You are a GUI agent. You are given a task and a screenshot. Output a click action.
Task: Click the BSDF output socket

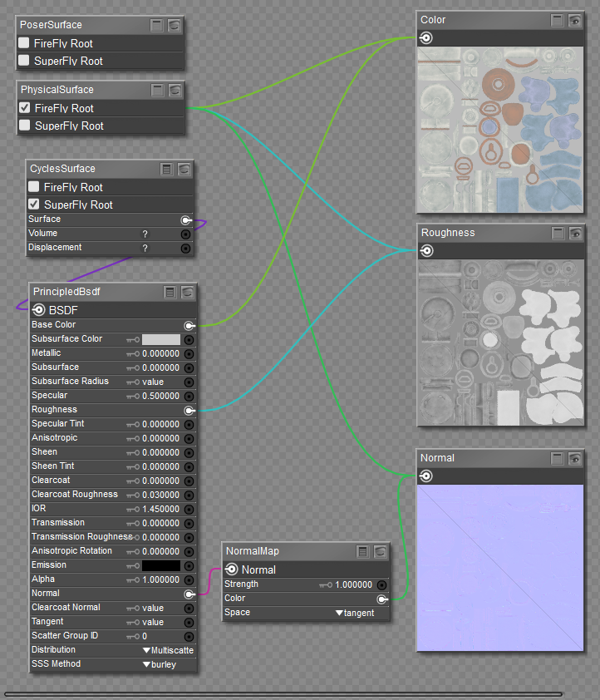click(x=39, y=310)
